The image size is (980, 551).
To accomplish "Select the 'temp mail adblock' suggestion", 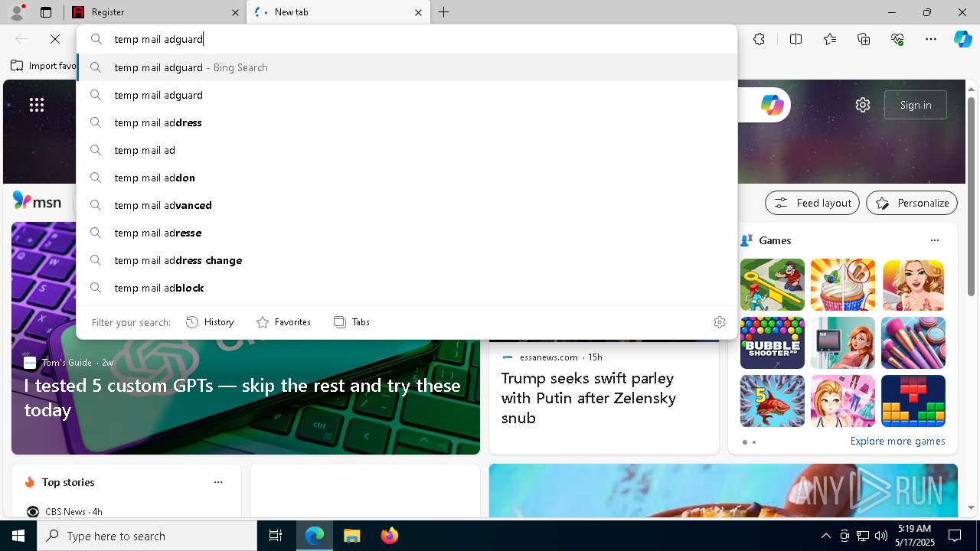I will coord(407,288).
